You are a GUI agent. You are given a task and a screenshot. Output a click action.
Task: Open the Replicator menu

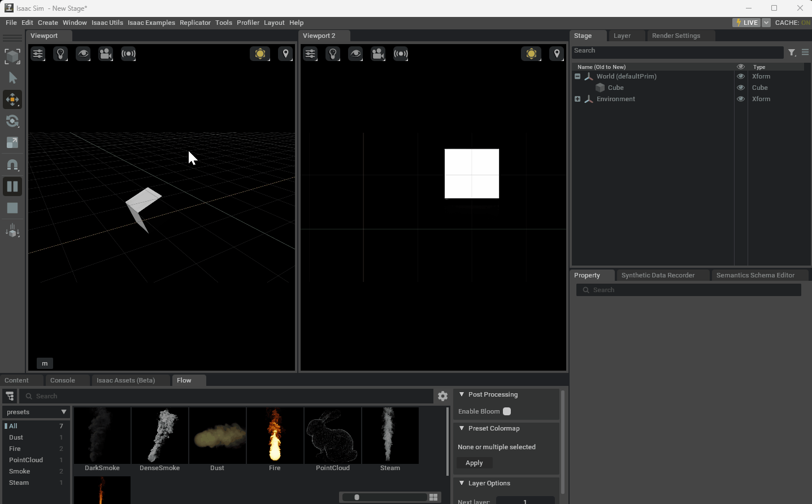pyautogui.click(x=195, y=23)
